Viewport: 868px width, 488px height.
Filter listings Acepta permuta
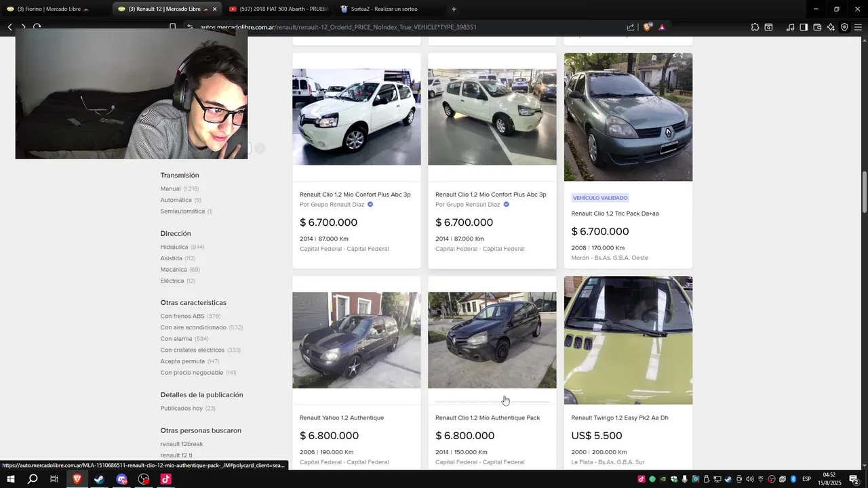182,361
